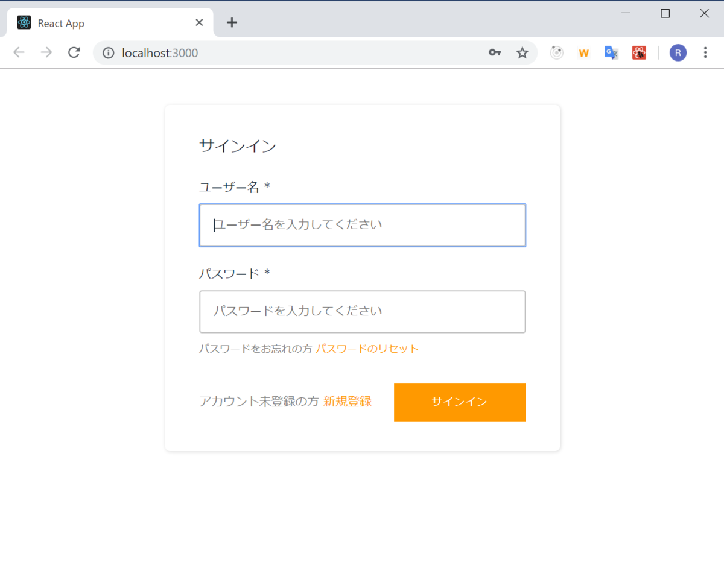Reload the page with the refresh icon

74,53
